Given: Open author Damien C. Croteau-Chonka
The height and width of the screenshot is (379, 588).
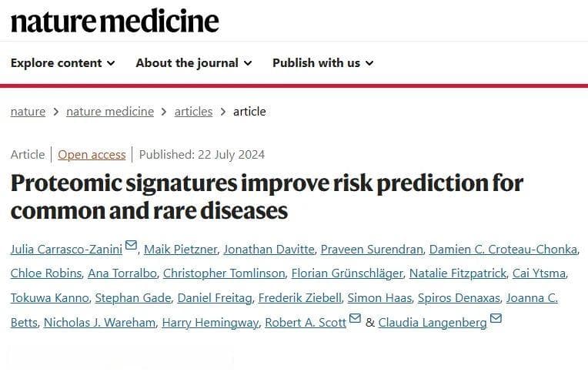Looking at the screenshot, I should point(503,249).
